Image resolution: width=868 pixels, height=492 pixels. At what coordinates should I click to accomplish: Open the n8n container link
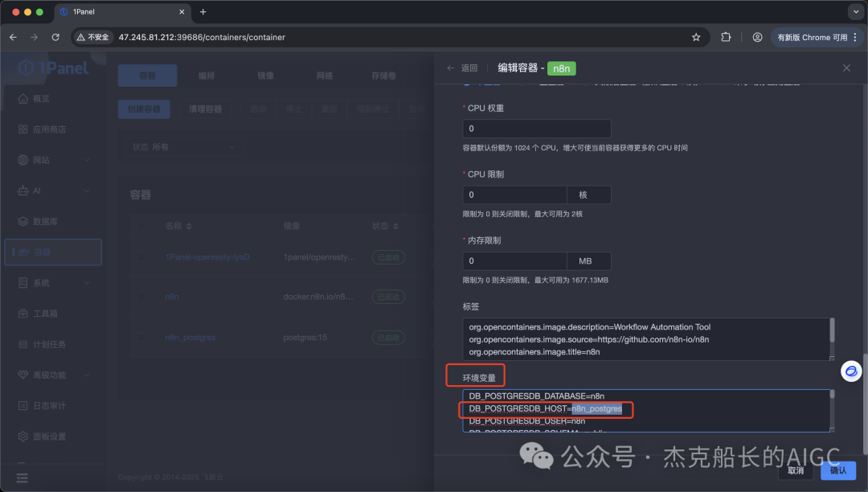click(x=172, y=297)
